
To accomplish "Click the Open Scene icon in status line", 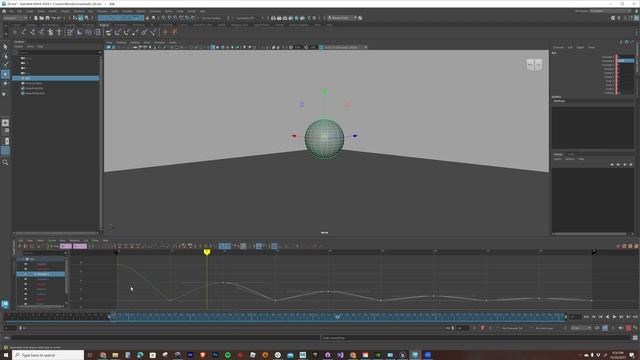I will (42, 18).
